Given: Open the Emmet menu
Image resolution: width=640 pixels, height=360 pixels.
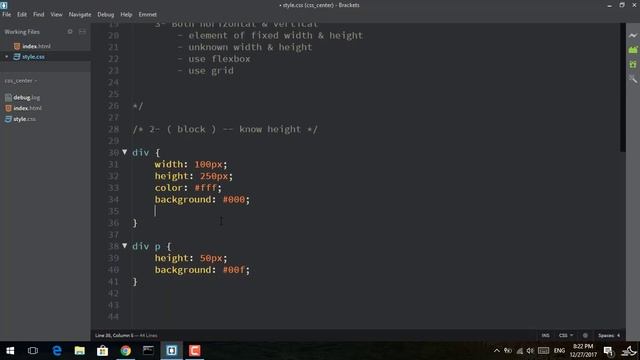Looking at the screenshot, I should tap(147, 14).
